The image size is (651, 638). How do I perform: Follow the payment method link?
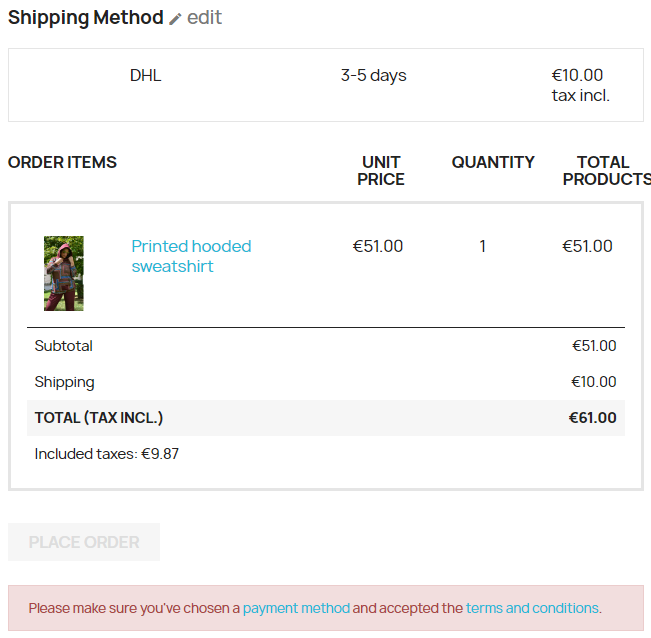point(296,608)
